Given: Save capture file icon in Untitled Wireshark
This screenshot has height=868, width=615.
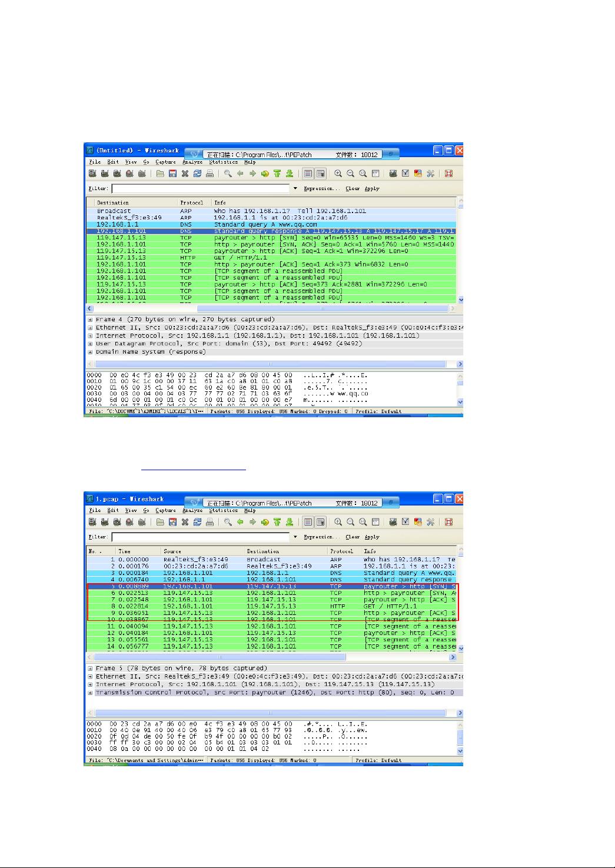Looking at the screenshot, I should click(x=172, y=174).
